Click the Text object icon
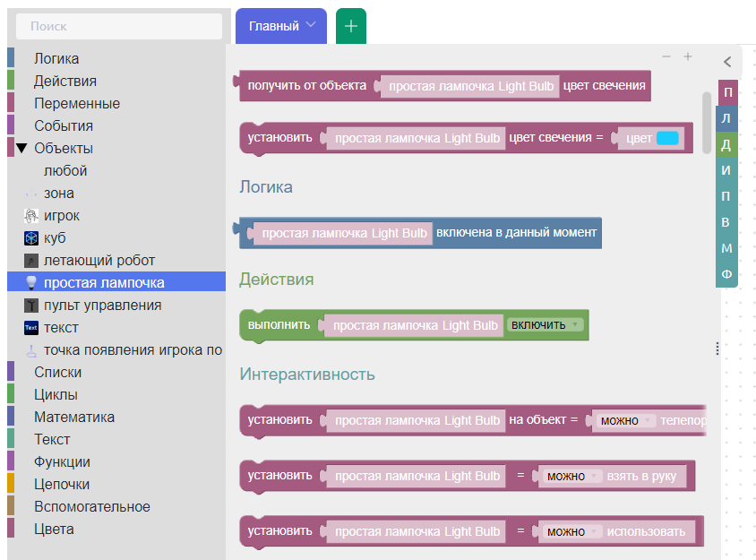Image resolution: width=756 pixels, height=560 pixels. pos(30,328)
